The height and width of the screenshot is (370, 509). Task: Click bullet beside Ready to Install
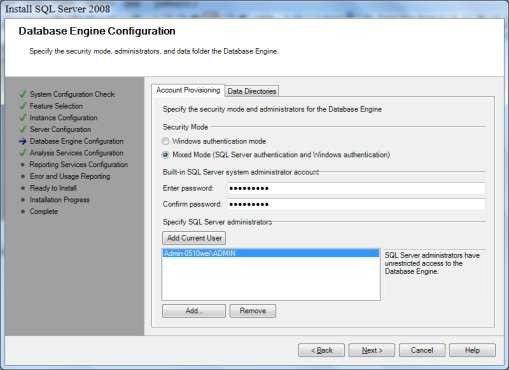(x=23, y=188)
